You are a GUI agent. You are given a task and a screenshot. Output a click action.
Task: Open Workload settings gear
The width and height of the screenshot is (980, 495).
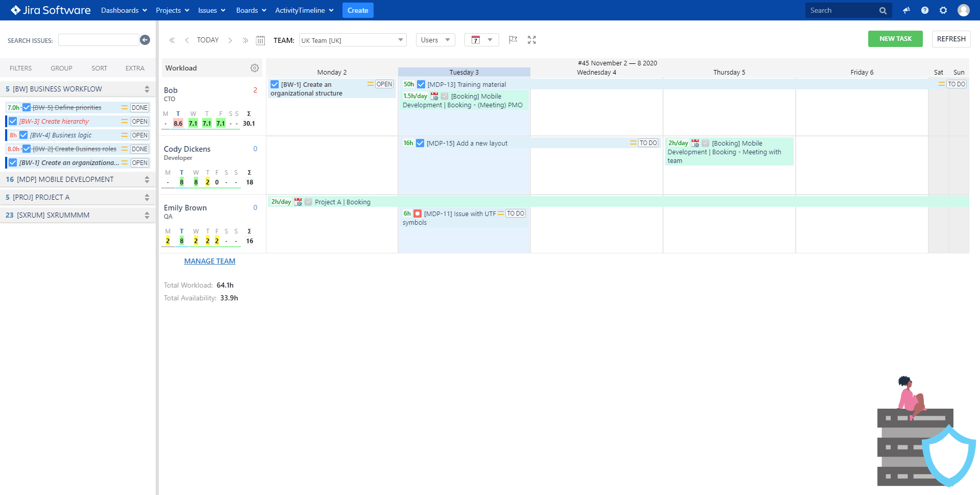tap(255, 68)
